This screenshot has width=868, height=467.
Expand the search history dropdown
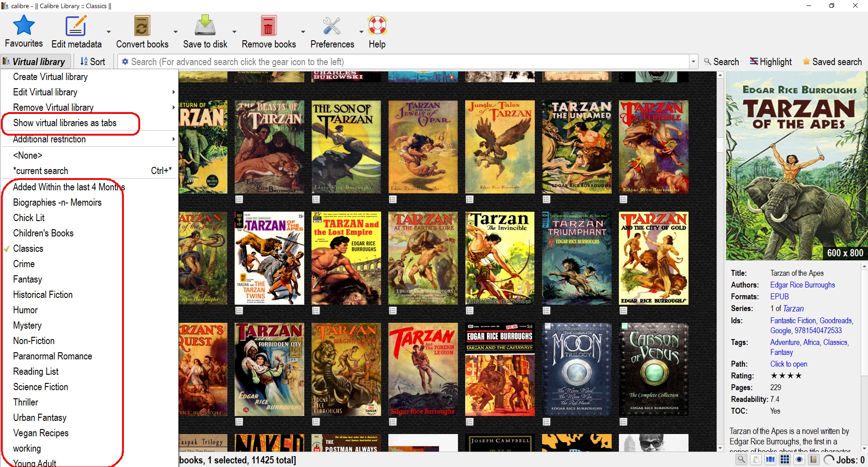click(693, 61)
